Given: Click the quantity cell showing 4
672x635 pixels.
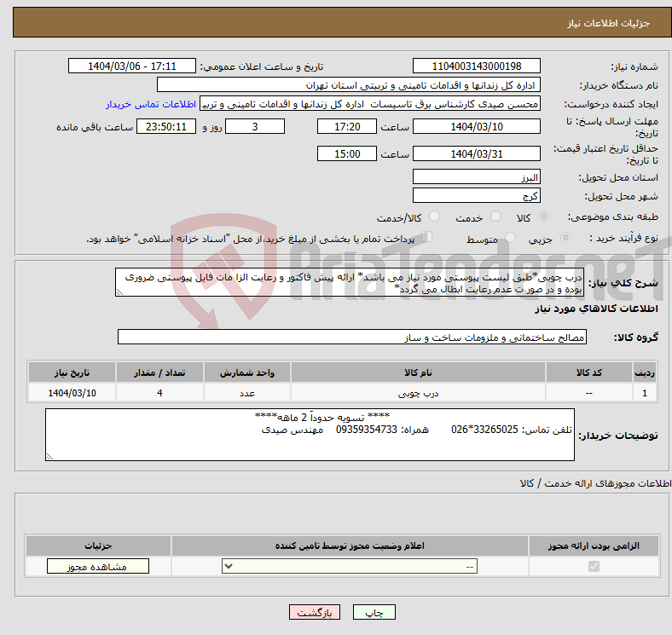Looking at the screenshot, I should [x=159, y=392].
